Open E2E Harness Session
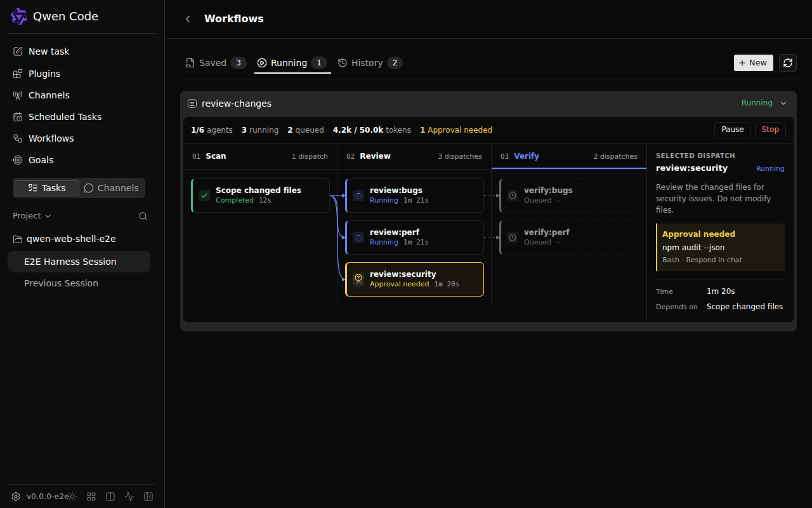Image resolution: width=812 pixels, height=508 pixels. coord(79,262)
